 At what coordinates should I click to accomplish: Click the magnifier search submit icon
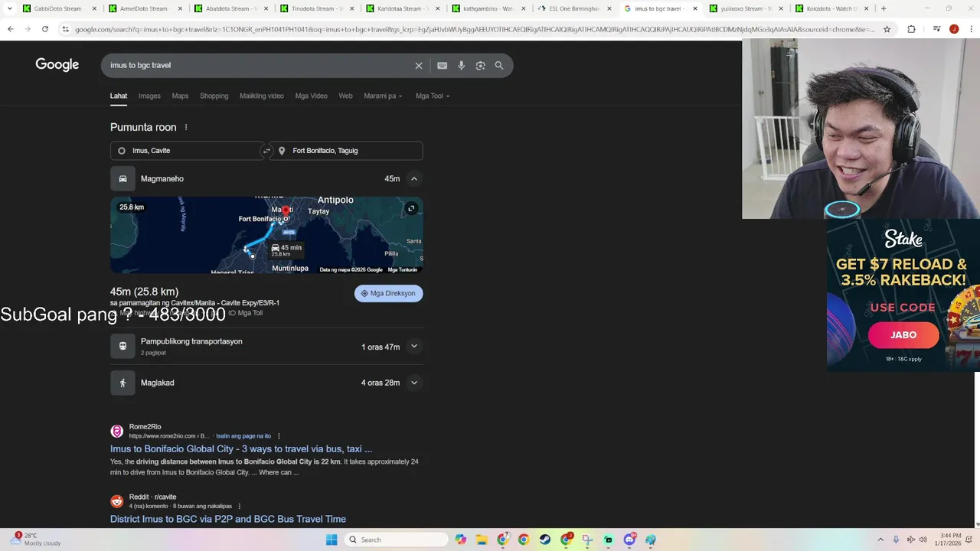tap(499, 66)
